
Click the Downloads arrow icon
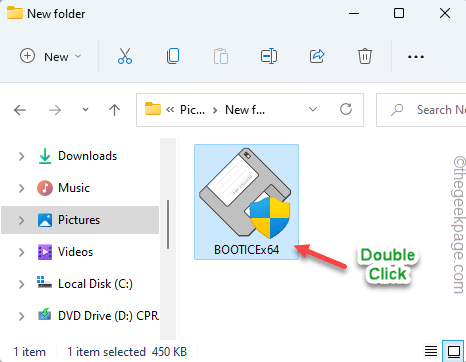45,156
